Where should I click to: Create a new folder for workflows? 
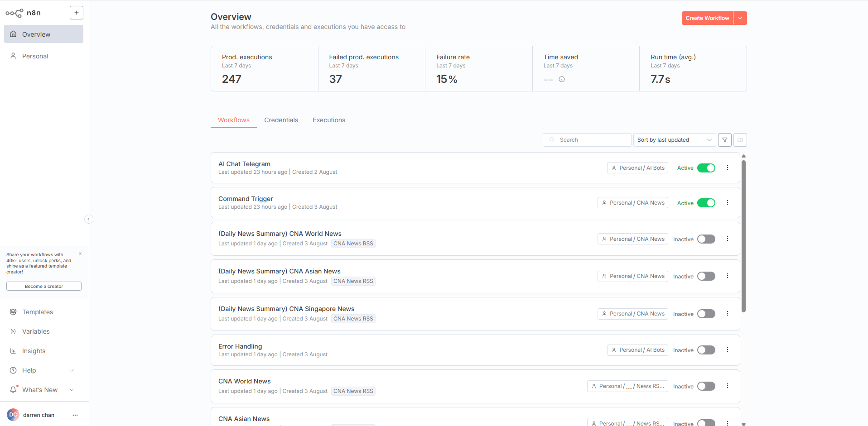click(x=740, y=140)
